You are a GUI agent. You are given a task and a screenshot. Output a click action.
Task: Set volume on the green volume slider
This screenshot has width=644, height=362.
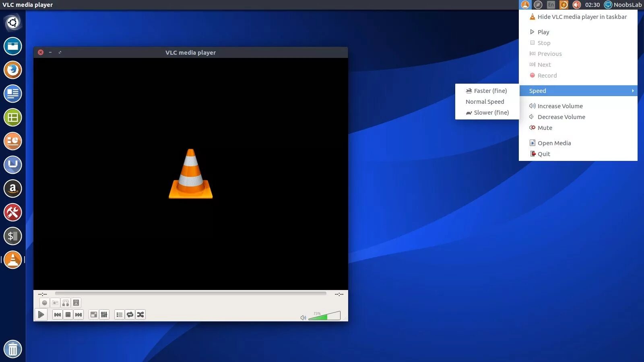(324, 316)
